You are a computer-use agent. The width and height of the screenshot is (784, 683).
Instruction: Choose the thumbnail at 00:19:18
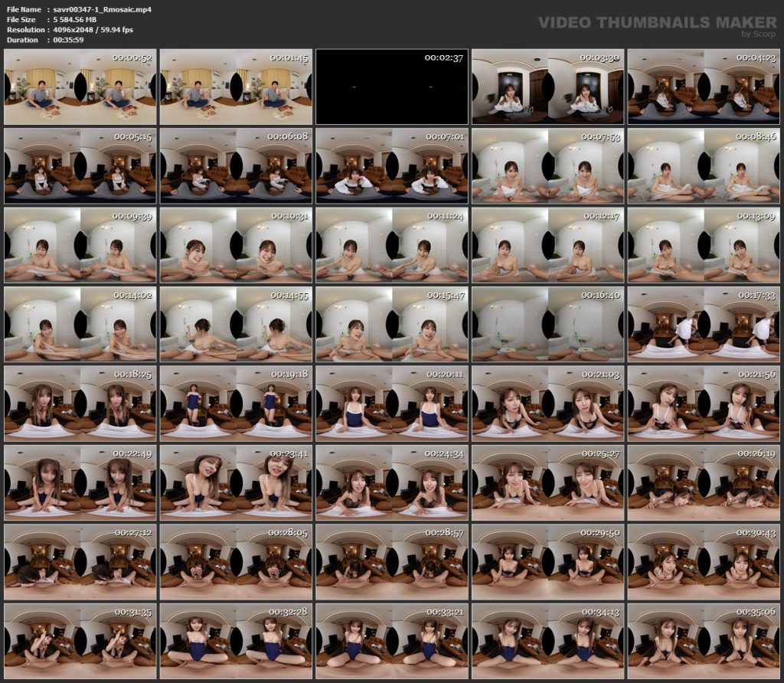click(236, 404)
